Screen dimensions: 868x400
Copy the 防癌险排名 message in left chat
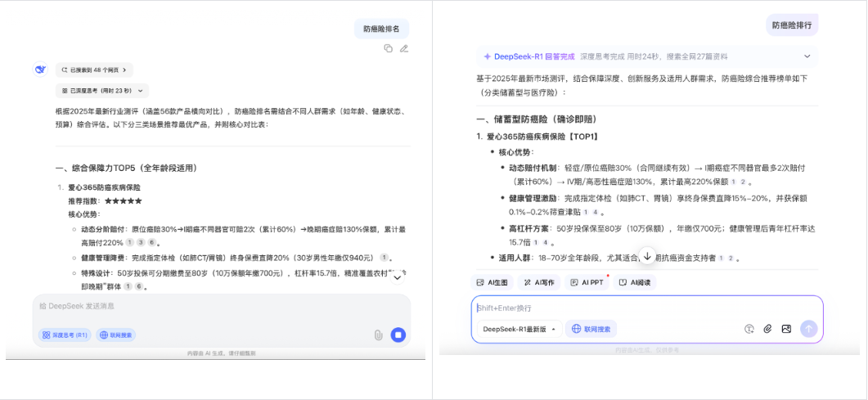click(x=389, y=48)
